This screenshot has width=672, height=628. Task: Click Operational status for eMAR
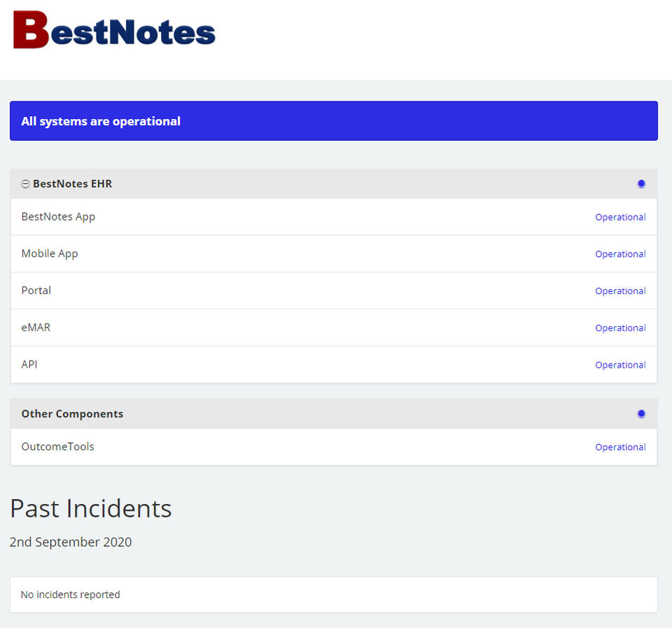620,328
